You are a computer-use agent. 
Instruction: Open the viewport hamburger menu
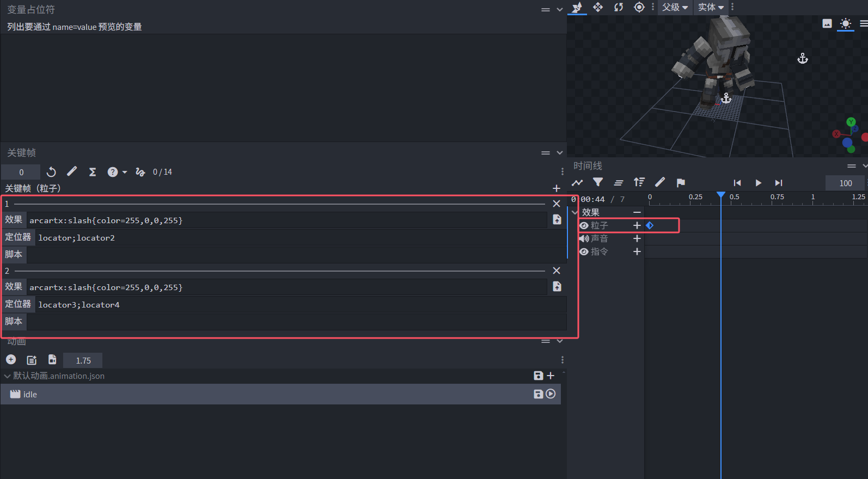[864, 23]
